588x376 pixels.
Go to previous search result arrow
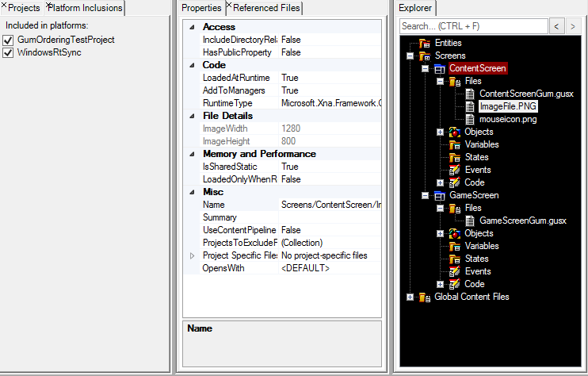tap(558, 27)
